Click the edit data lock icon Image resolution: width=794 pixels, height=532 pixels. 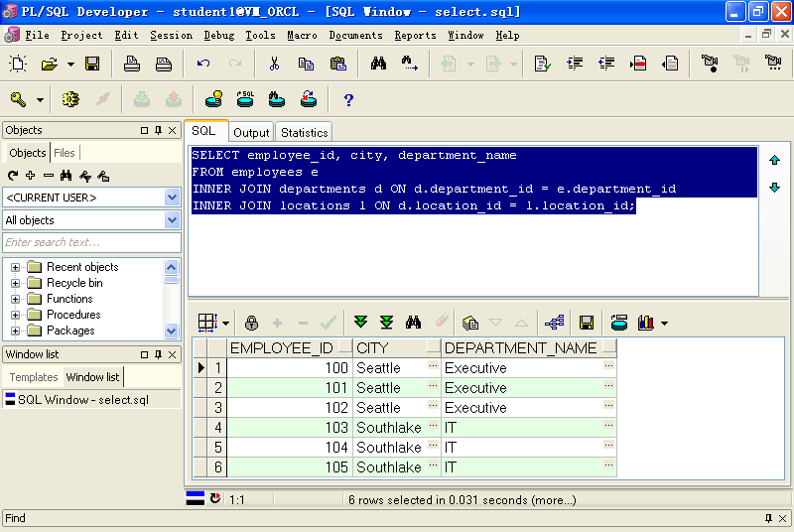point(251,323)
